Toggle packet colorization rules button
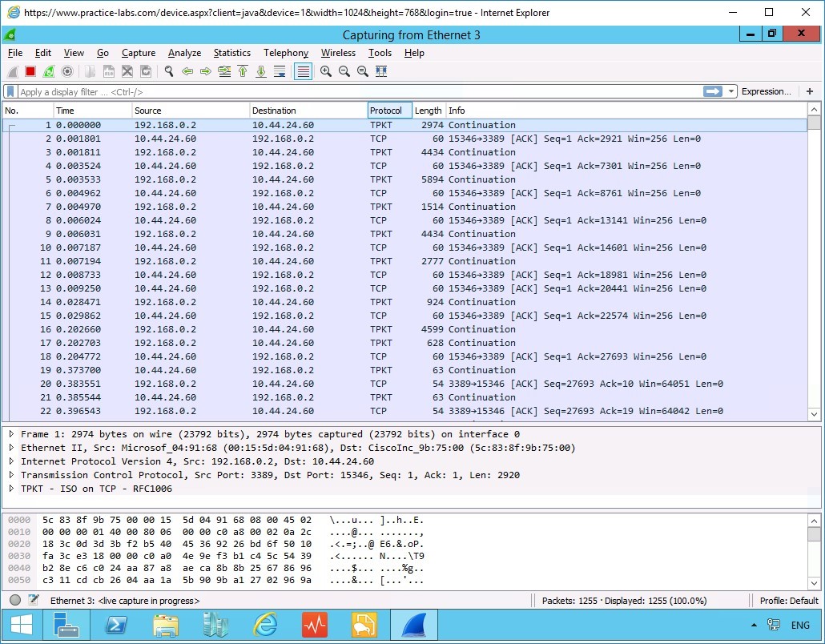 (x=303, y=71)
